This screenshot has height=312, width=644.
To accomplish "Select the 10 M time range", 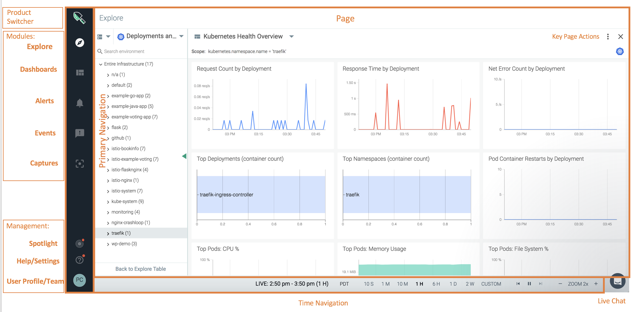I will [x=402, y=284].
